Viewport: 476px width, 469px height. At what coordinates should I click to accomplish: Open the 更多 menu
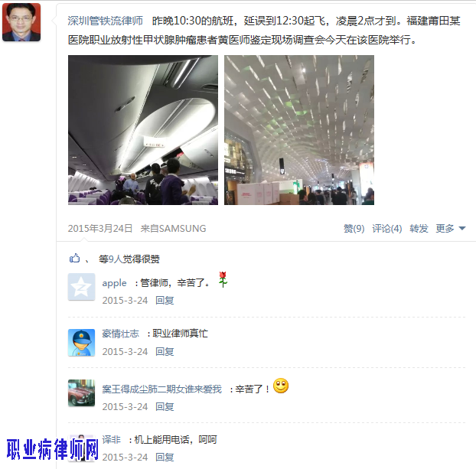pos(445,228)
